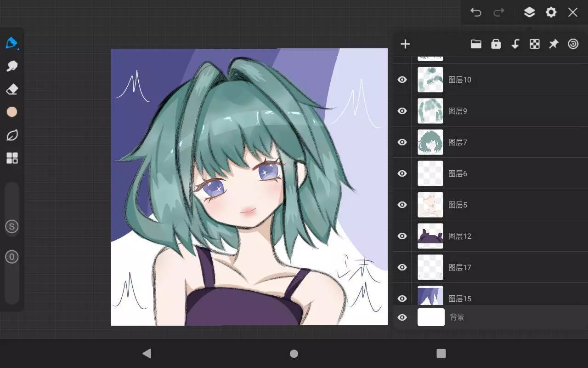
Task: Toggle the layers panel icon
Action: coord(529,12)
